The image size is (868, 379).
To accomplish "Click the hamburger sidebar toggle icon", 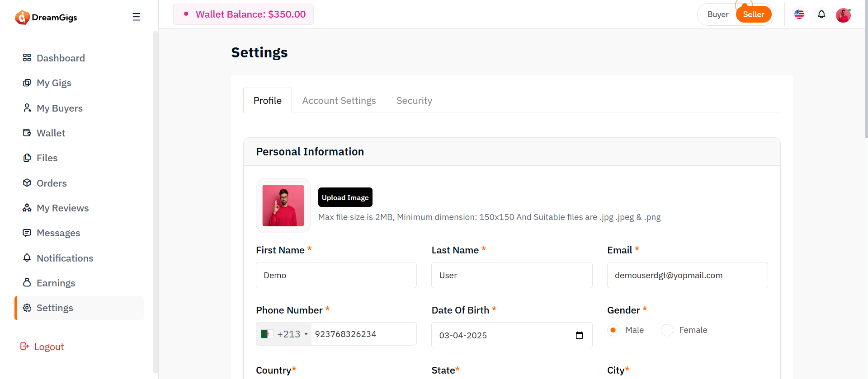I will click(136, 17).
